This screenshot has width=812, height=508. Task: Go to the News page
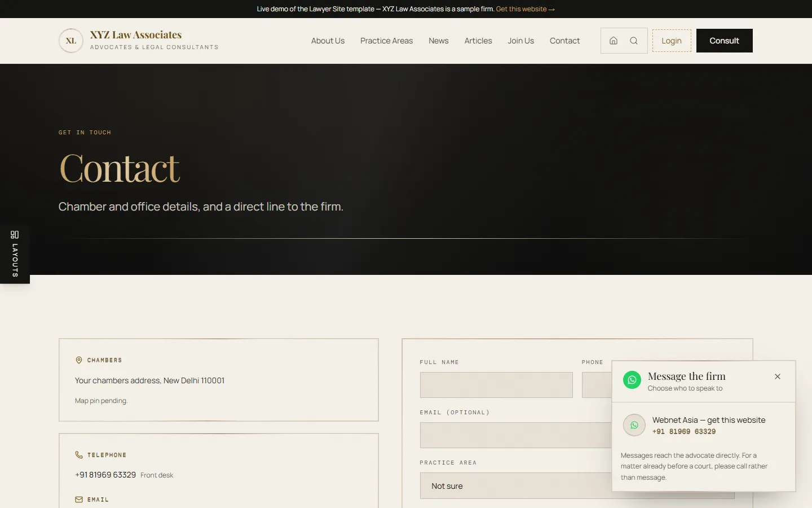click(x=439, y=41)
